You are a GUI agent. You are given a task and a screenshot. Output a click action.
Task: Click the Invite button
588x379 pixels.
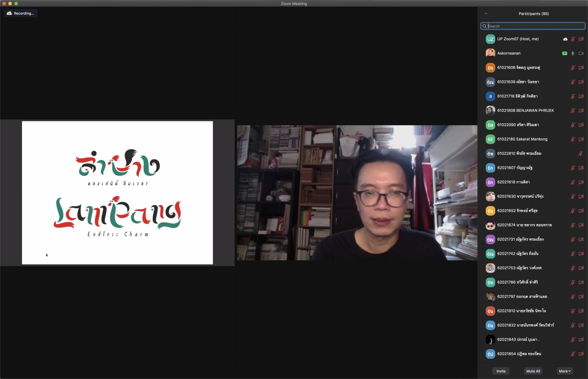501,371
